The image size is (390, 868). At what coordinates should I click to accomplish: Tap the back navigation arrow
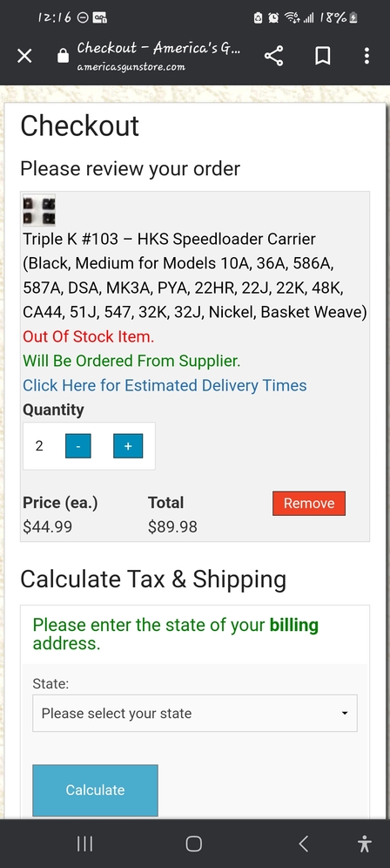coord(303,844)
